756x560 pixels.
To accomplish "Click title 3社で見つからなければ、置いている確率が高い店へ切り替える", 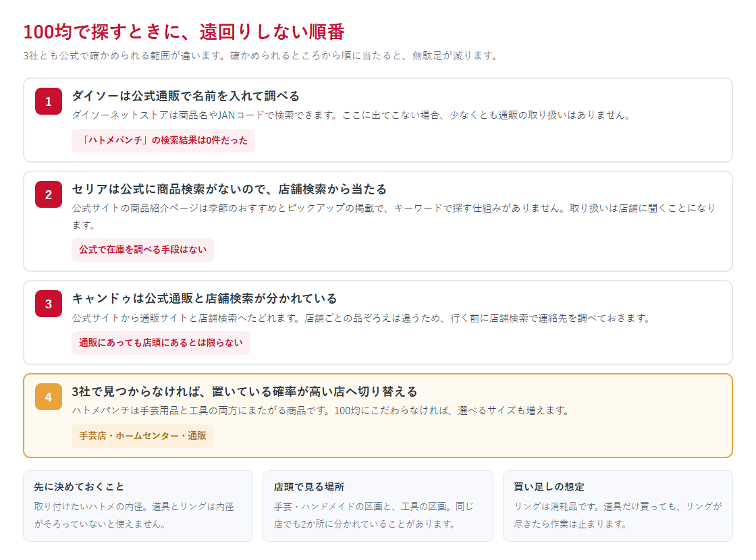I will (244, 391).
